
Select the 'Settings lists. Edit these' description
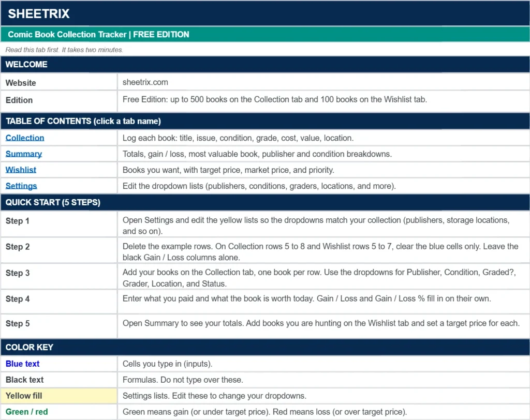tap(323, 396)
